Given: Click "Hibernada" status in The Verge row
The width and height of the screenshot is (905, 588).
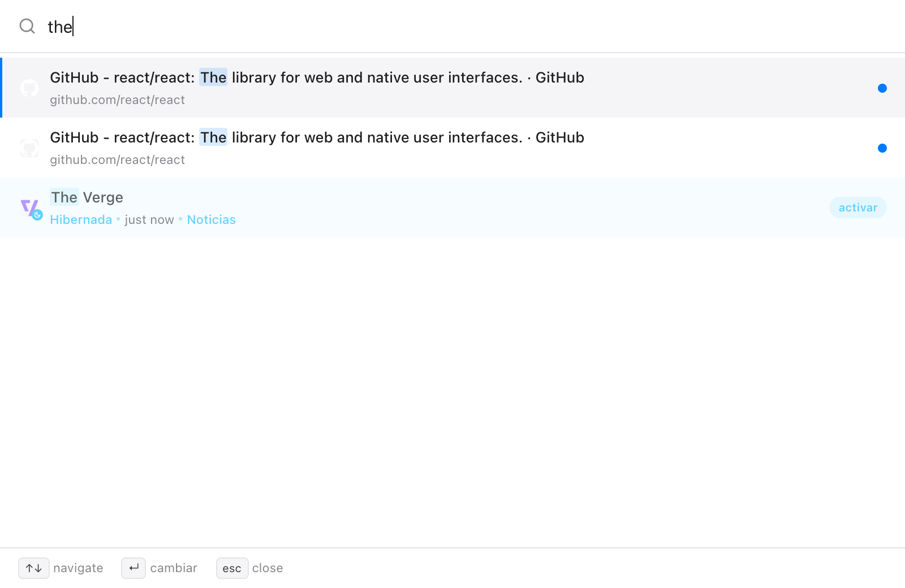Looking at the screenshot, I should point(81,220).
